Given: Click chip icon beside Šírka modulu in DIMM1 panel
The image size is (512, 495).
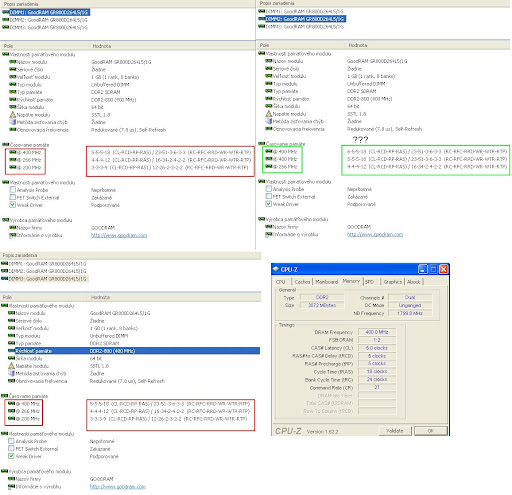Looking at the screenshot, I should click(13, 107).
